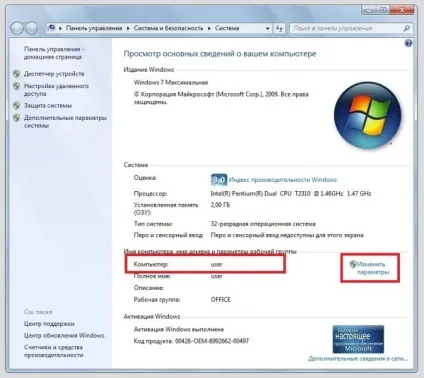Click the Windows 7 Максимальная edition text
Viewport: 424px width, 378px height.
(171, 82)
